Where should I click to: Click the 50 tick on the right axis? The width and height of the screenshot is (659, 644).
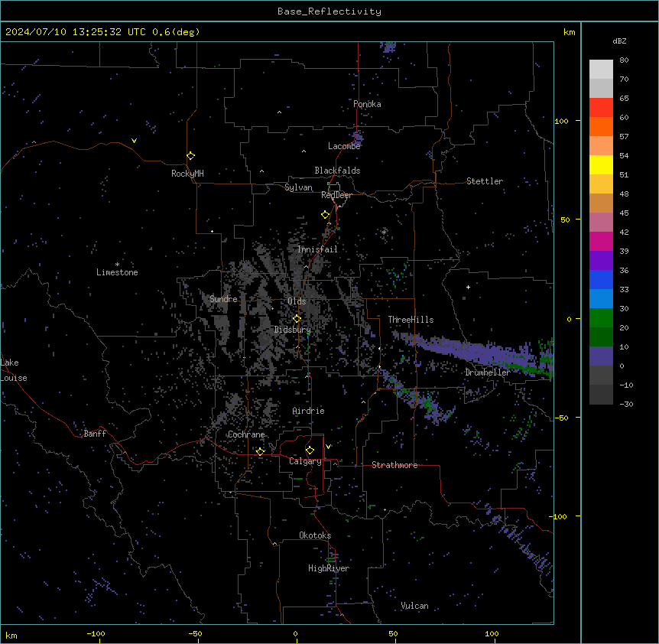pyautogui.click(x=565, y=220)
